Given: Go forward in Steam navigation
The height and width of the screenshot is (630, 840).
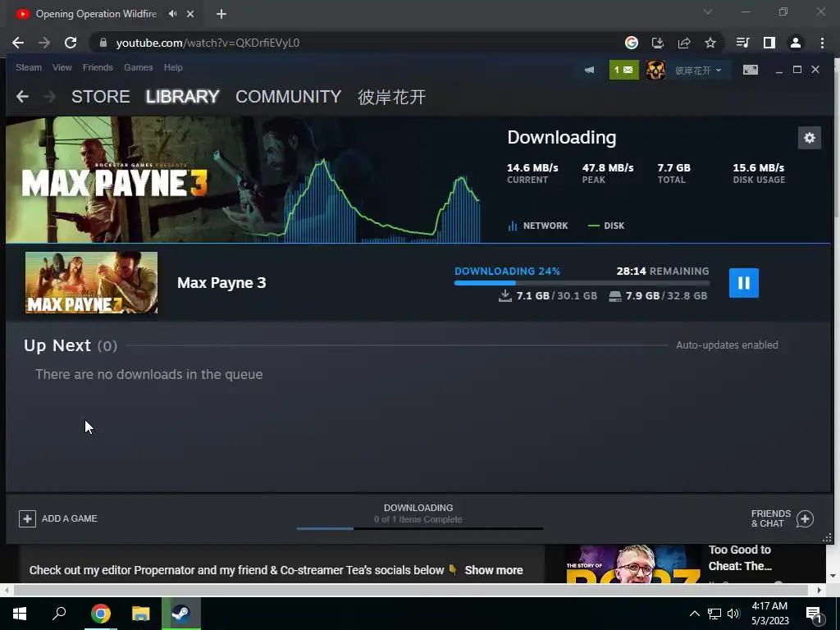Looking at the screenshot, I should tap(49, 97).
